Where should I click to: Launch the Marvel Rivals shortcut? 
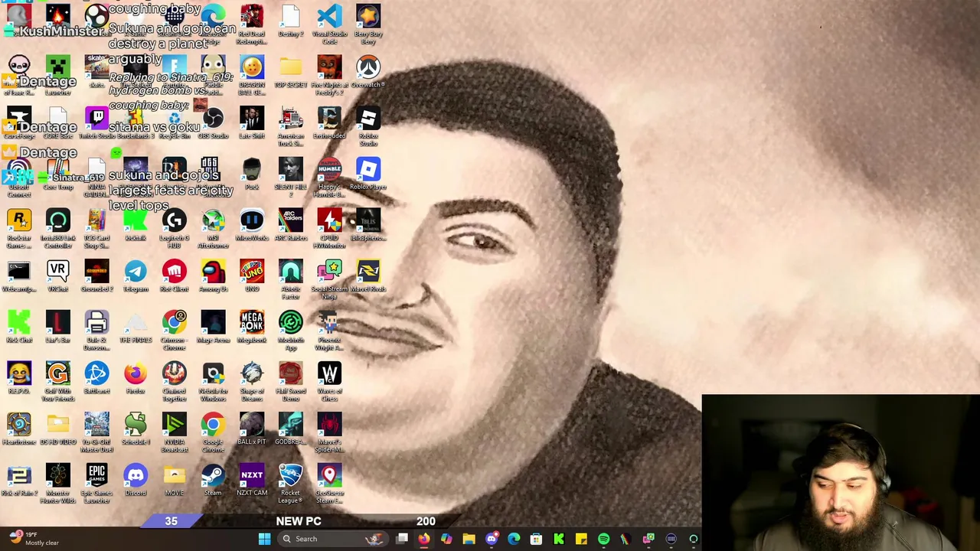(x=368, y=277)
